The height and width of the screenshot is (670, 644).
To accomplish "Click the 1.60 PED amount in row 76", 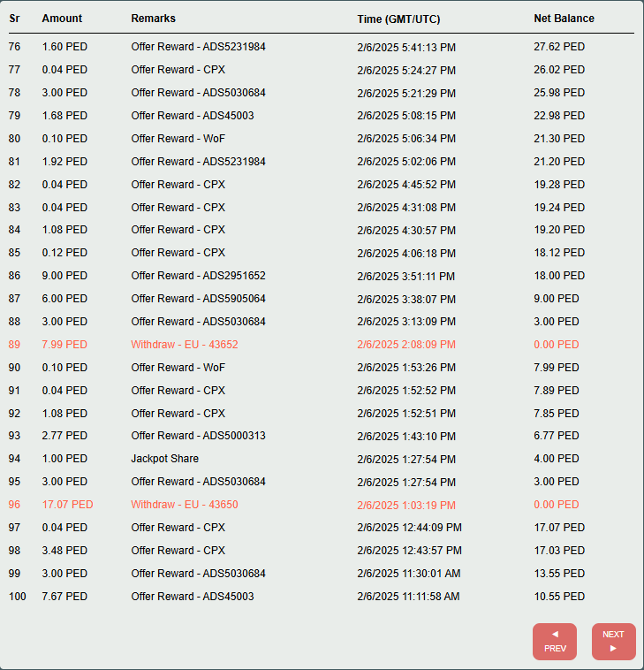I will (x=64, y=47).
